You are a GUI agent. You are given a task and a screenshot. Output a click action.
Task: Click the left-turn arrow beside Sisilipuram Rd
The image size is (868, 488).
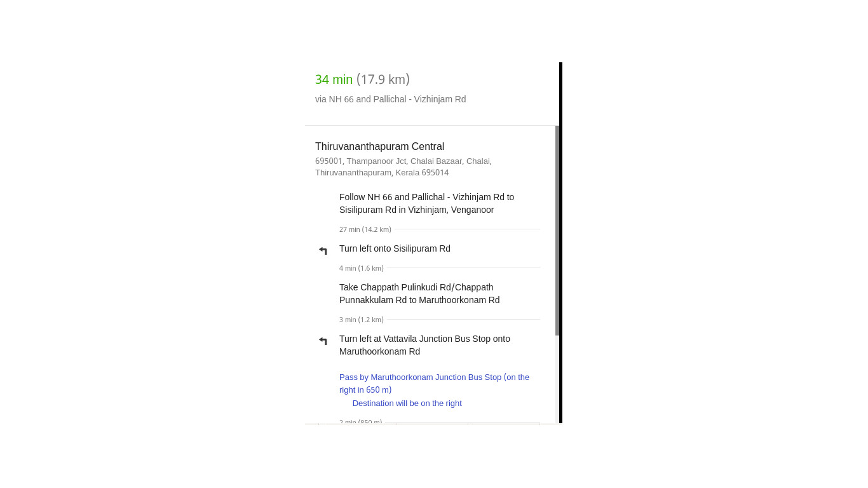[323, 251]
